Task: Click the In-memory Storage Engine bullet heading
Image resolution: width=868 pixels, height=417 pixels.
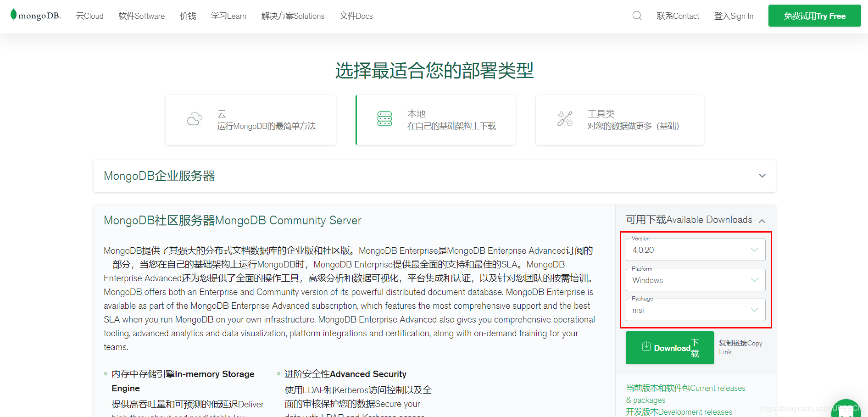Action: coord(183,381)
